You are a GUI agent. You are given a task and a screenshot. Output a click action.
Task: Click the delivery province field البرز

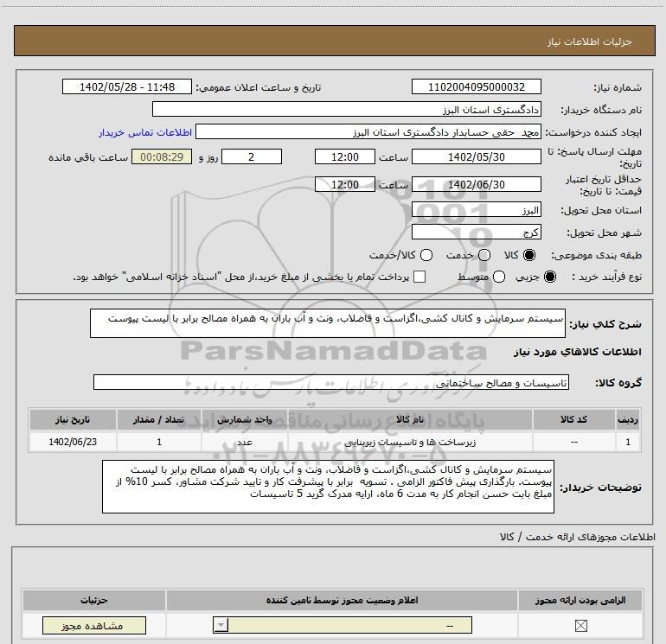(x=476, y=209)
